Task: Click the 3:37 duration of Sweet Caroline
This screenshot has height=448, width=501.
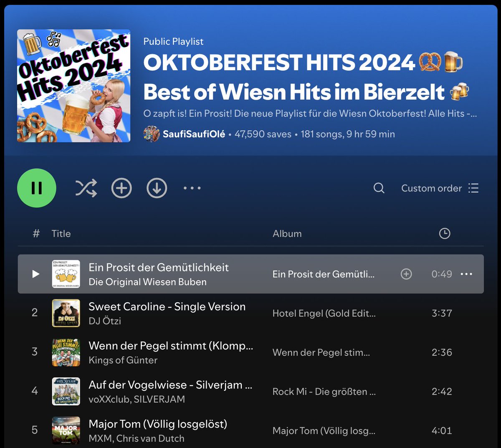Action: (442, 313)
